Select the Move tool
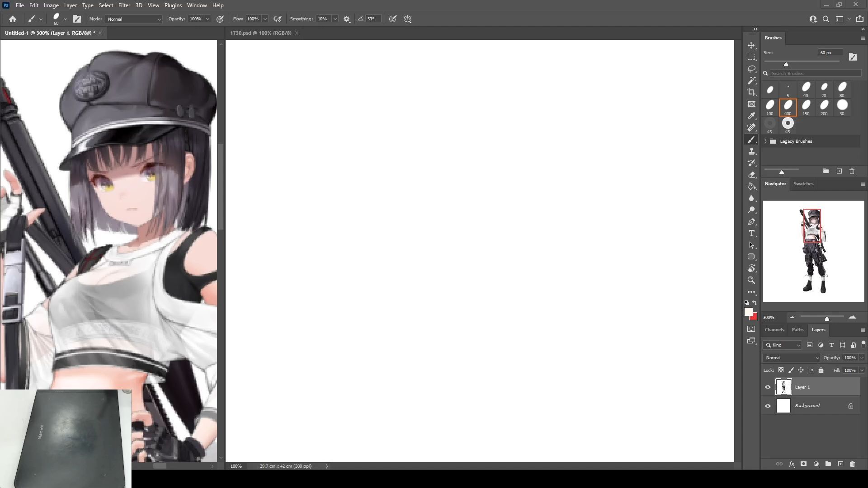Screen dimensions: 868x488 [751, 46]
